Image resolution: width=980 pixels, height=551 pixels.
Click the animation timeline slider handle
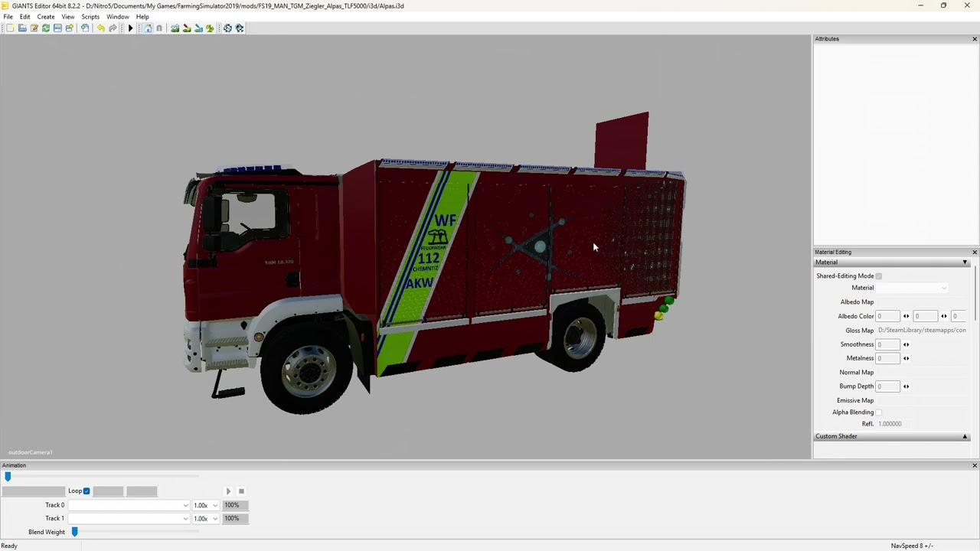point(8,477)
